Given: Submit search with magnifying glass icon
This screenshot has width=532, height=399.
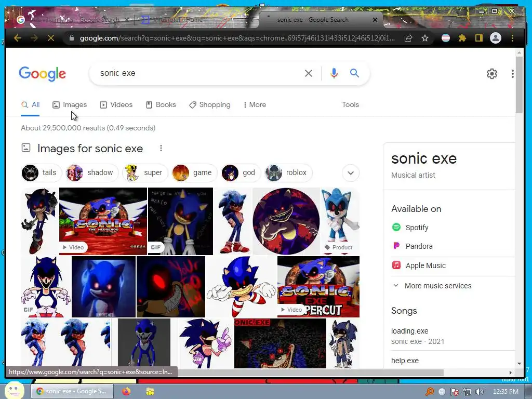Looking at the screenshot, I should pyautogui.click(x=354, y=73).
